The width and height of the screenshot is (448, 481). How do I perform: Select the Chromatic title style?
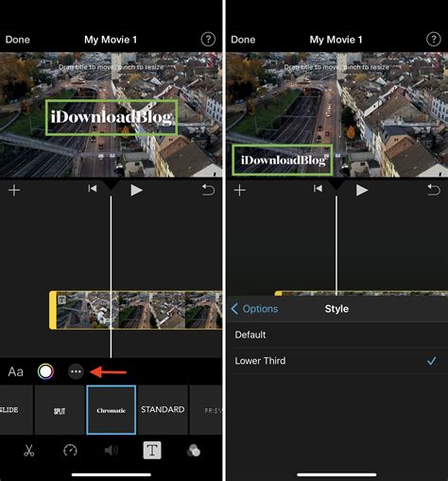(x=112, y=410)
